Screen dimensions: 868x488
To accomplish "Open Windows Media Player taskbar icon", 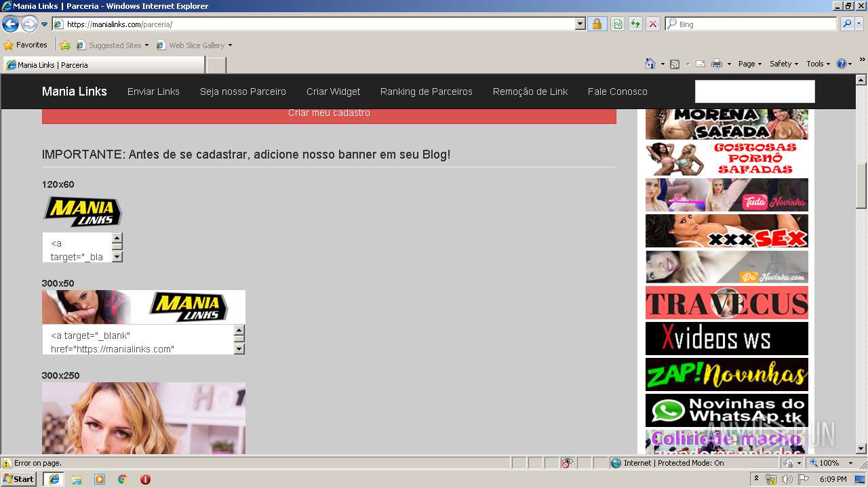I will click(x=100, y=479).
